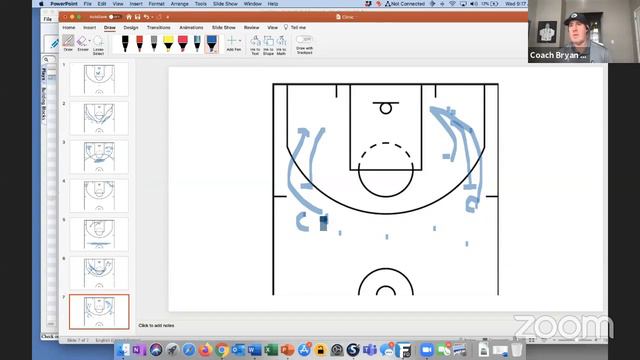The height and width of the screenshot is (360, 640).
Task: Open Google Chrome from the dock
Action: [222, 350]
